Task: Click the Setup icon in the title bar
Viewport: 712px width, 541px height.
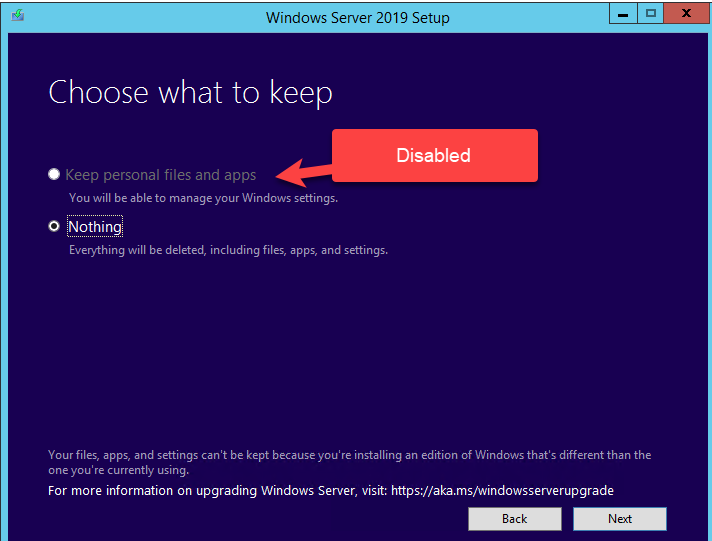Action: tap(18, 16)
